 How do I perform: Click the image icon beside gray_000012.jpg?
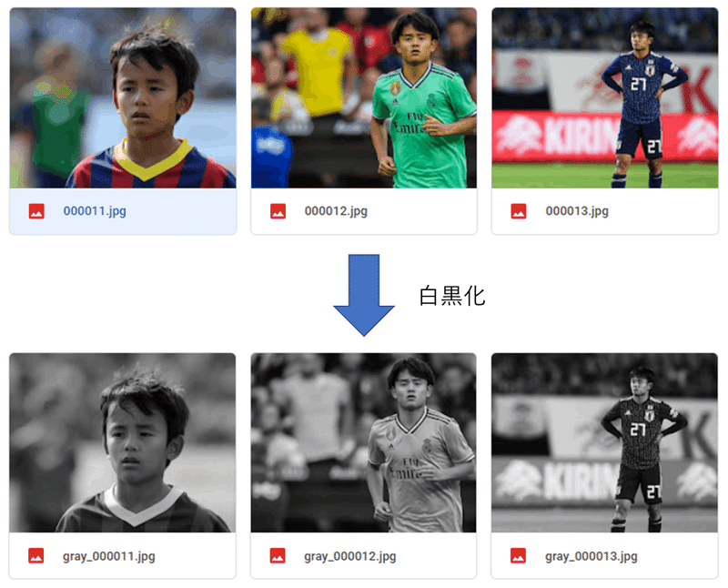point(278,555)
